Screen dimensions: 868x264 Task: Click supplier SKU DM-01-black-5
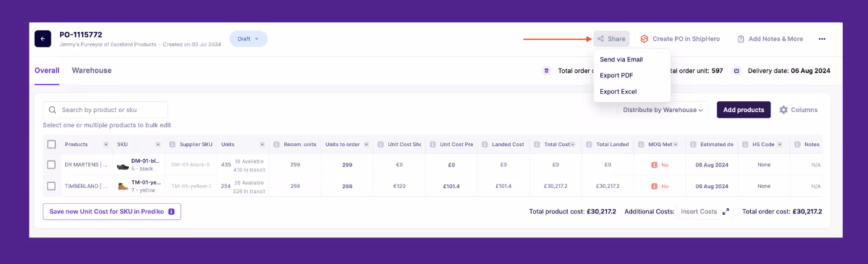(x=191, y=165)
